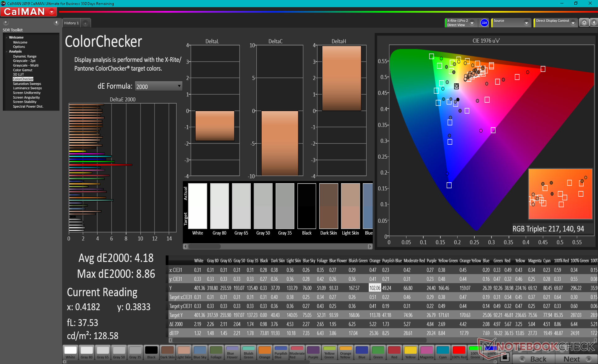Click the blue 224 meter mode circle
Screen dimensions: 598x364
pos(484,23)
